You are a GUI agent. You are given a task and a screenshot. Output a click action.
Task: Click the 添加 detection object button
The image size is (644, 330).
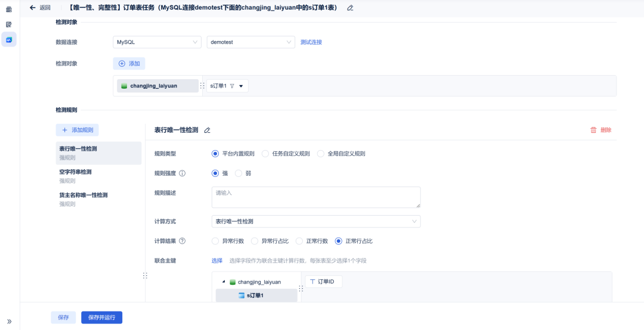click(x=129, y=64)
